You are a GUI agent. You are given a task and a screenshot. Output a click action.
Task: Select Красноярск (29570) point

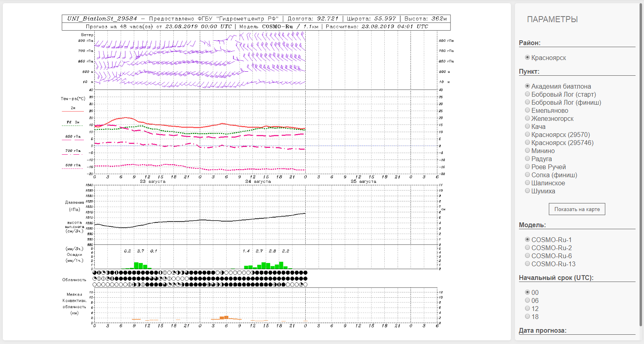(x=527, y=135)
